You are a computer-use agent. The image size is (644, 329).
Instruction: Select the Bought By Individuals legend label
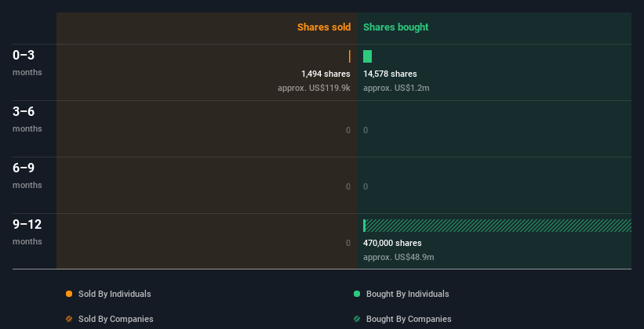[x=407, y=294]
